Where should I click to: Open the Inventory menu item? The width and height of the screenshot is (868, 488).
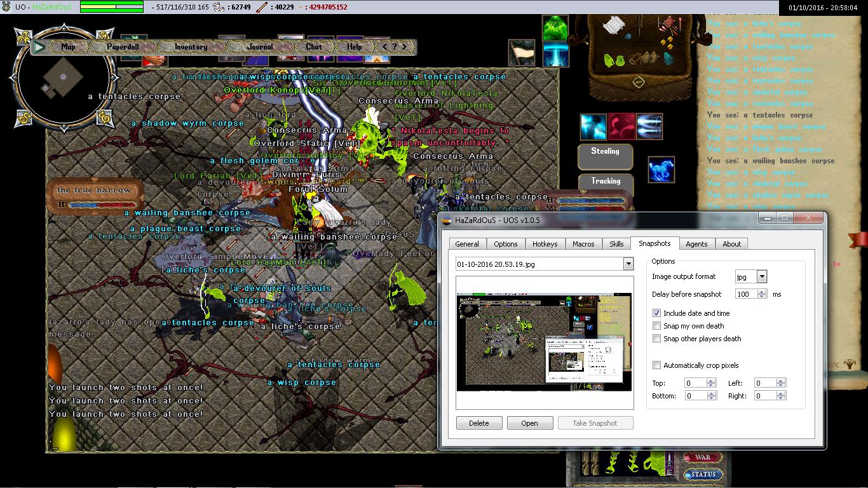pyautogui.click(x=191, y=47)
